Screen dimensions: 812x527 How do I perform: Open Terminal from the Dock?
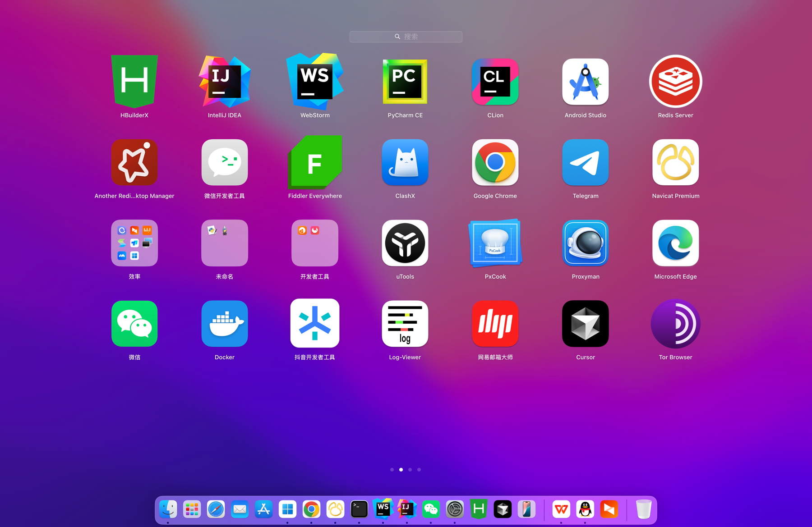tap(359, 509)
